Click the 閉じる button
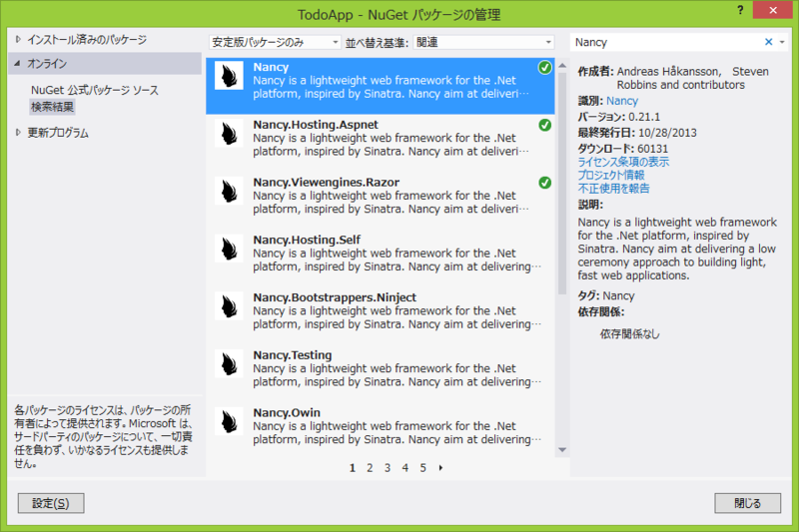The width and height of the screenshot is (799, 532). pos(747,503)
